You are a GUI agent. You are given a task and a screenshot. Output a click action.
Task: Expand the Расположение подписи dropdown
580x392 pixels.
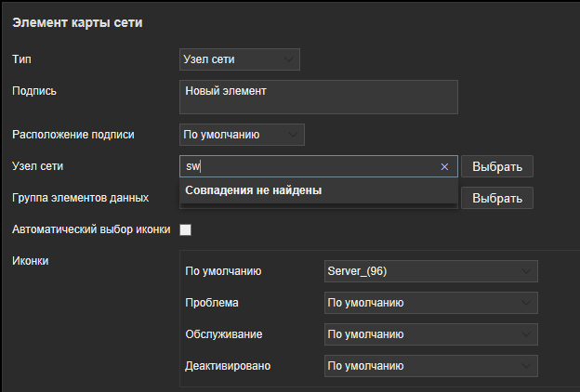point(242,135)
